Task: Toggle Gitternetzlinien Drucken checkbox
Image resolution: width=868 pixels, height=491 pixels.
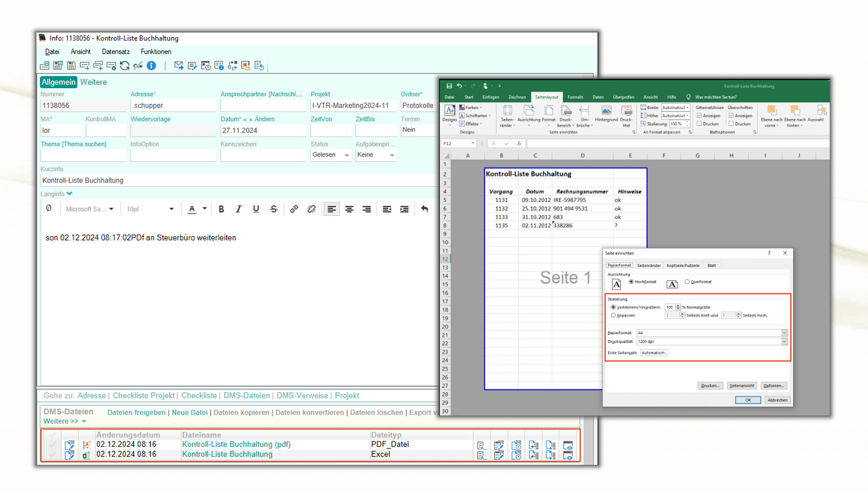Action: click(x=699, y=124)
